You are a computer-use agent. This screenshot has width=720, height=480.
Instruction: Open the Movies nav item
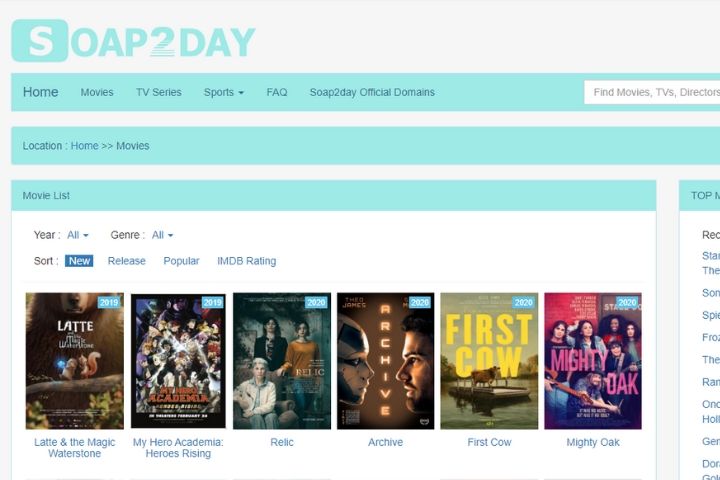tap(97, 92)
